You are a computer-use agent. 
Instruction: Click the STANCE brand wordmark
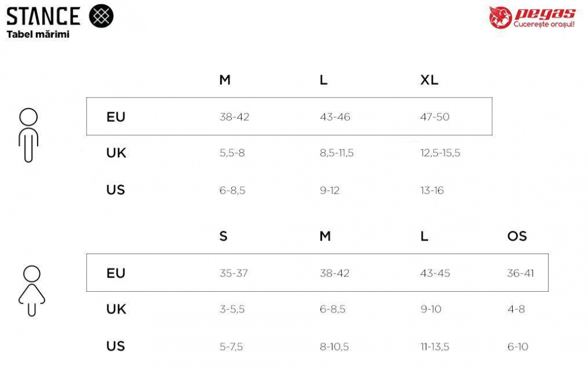pos(44,16)
